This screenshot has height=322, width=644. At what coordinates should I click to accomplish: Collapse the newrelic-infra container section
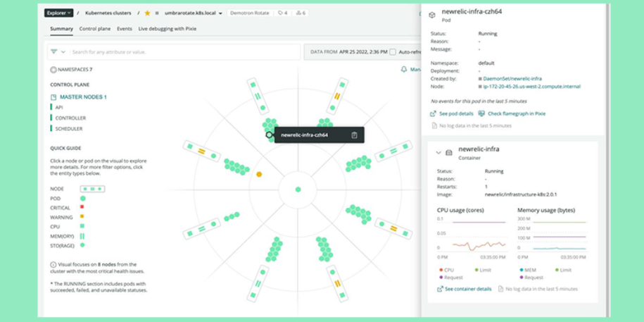(438, 152)
